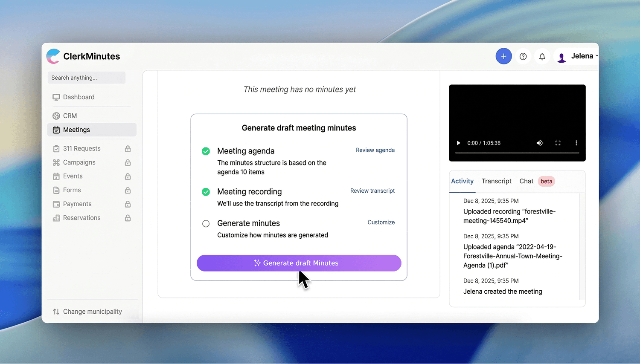Click the lock icon next to Payments
This screenshot has height=364, width=640.
[128, 204]
